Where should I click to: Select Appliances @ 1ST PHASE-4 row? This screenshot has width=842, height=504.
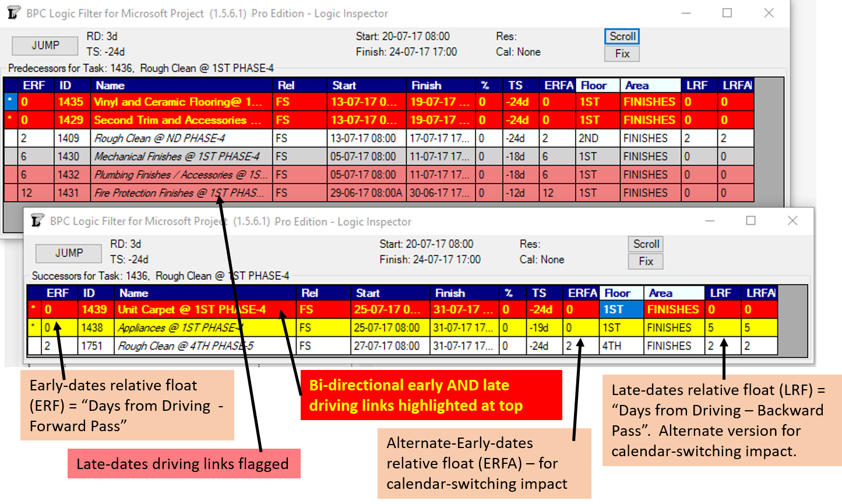point(402,327)
